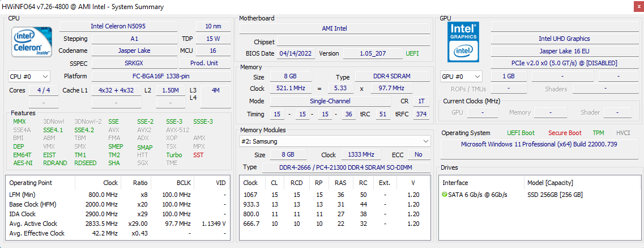This screenshot has height=248, width=644.
Task: Select the 10 nm process field
Action: pyautogui.click(x=213, y=26)
